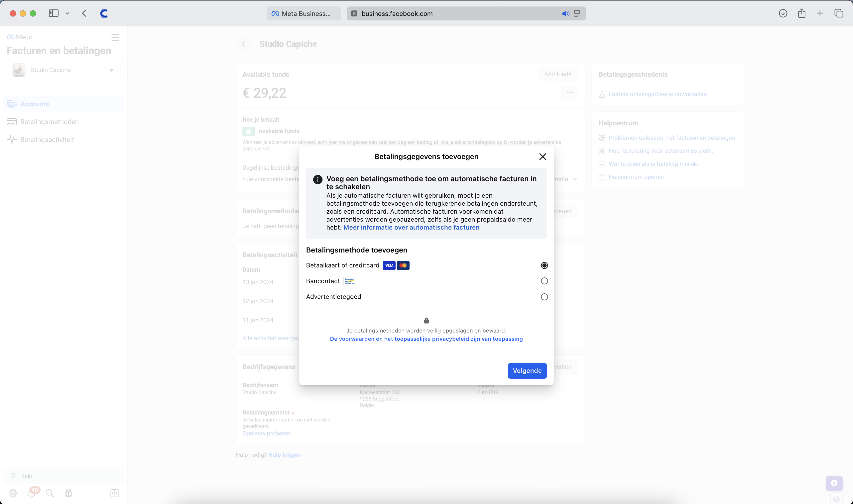Click the info icon in the notice

coord(318,179)
